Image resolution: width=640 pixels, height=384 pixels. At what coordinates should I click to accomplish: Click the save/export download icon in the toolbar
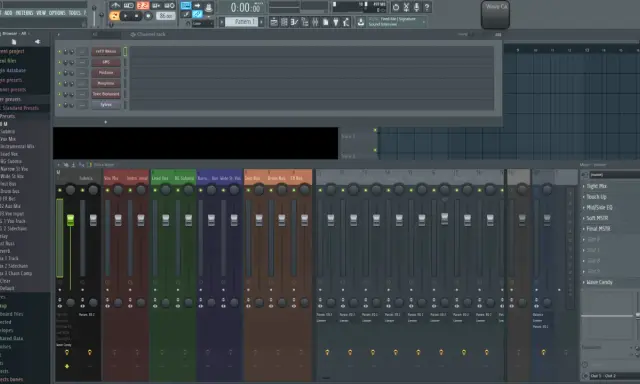[x=360, y=22]
